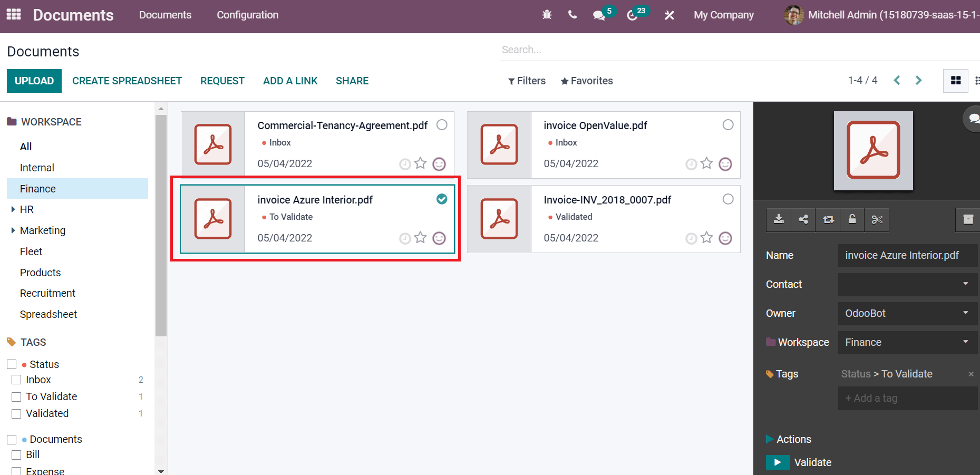Select Commercial-Tenancy-Agreement.pdf radio circle
Screen dimensions: 980x475
pos(442,125)
